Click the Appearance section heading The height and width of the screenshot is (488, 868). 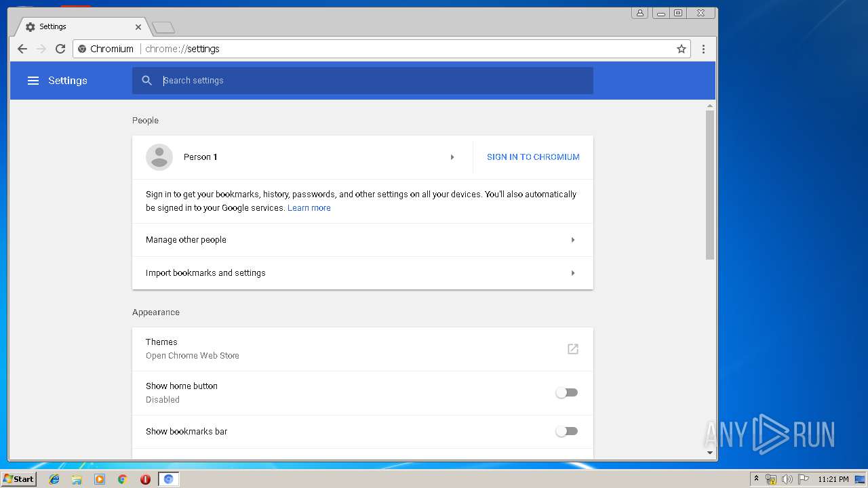(156, 312)
